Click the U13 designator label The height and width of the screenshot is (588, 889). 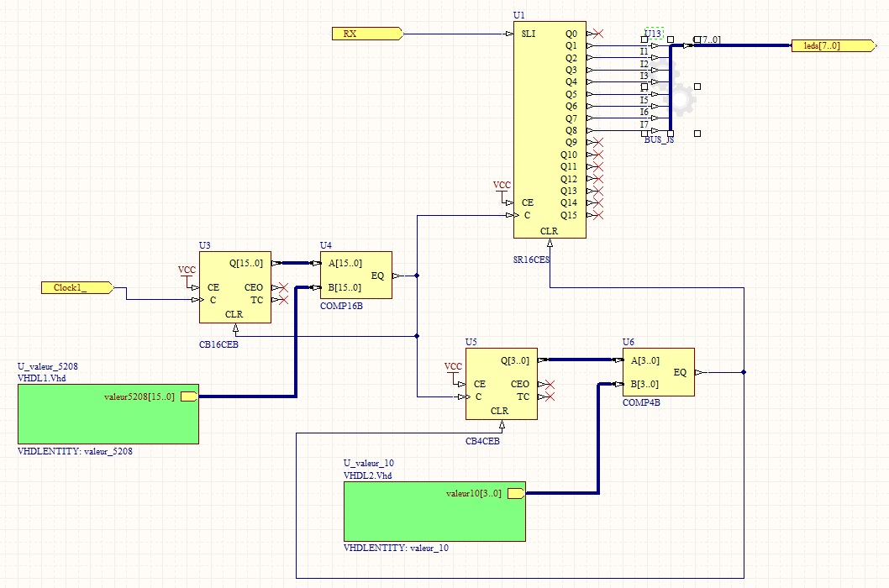tap(654, 33)
